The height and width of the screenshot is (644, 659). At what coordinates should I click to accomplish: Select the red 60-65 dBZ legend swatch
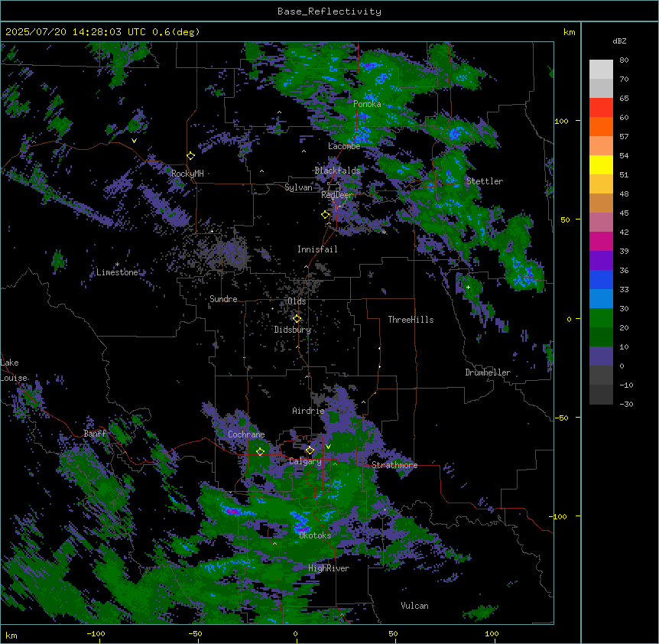(x=601, y=108)
